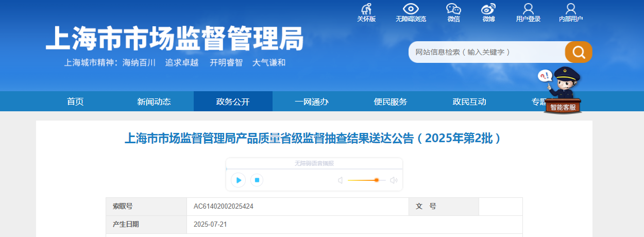This screenshot has height=237, width=644.
Task: Click the city spirit slogan 海纳百川
Action: (x=139, y=63)
